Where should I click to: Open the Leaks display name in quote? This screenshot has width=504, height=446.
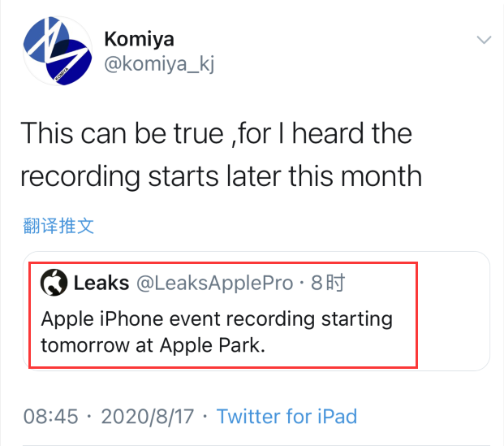pos(101,284)
